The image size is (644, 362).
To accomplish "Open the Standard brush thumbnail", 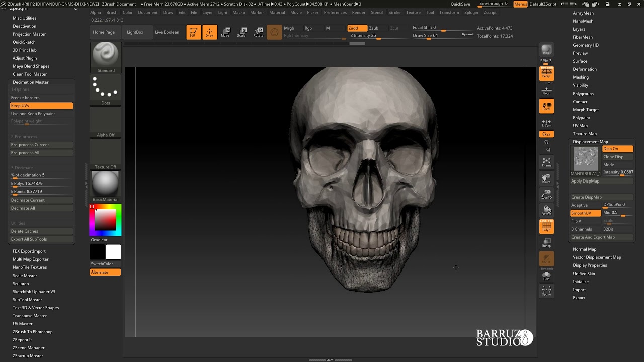I will coord(106,58).
